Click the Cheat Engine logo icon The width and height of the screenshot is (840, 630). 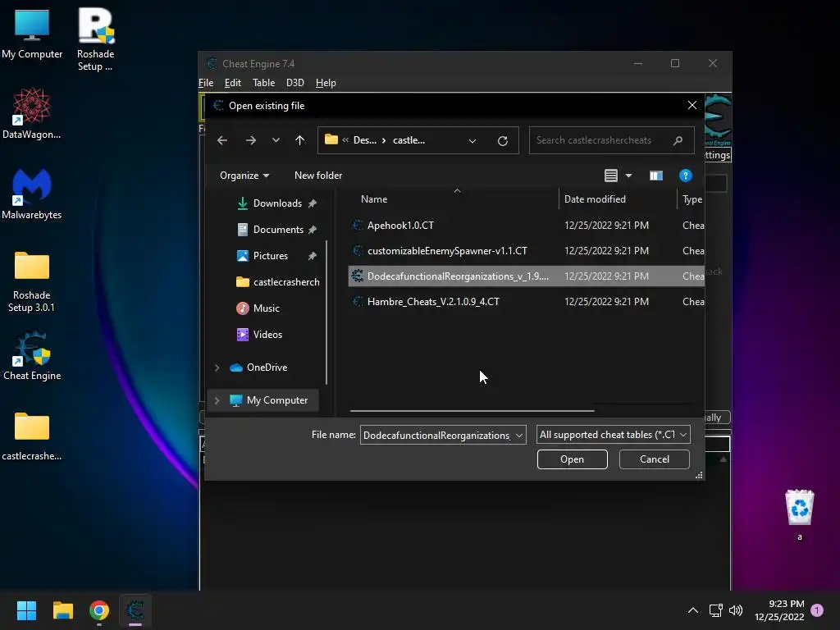coord(718,120)
